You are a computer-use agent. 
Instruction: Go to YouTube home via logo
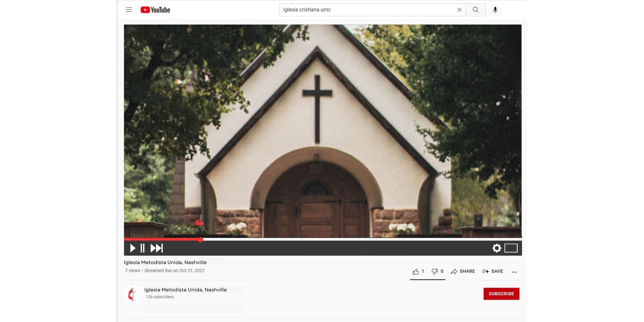coord(155,10)
